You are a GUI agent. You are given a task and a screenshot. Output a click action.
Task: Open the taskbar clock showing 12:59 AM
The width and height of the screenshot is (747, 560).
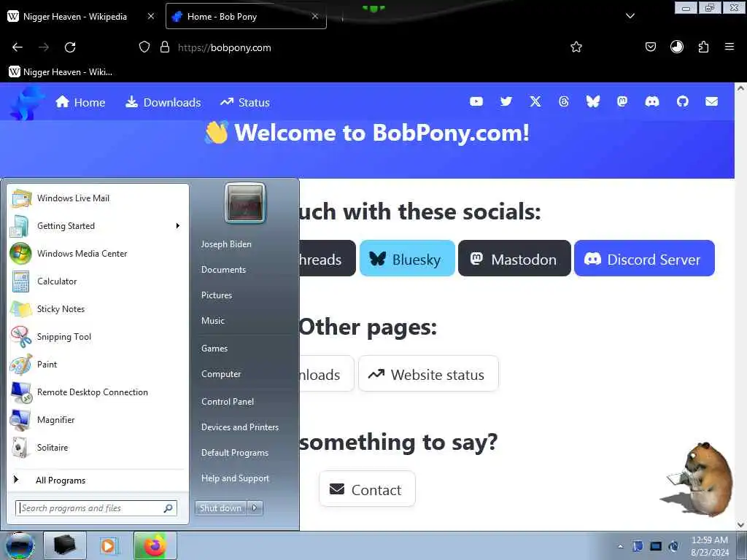click(x=709, y=545)
